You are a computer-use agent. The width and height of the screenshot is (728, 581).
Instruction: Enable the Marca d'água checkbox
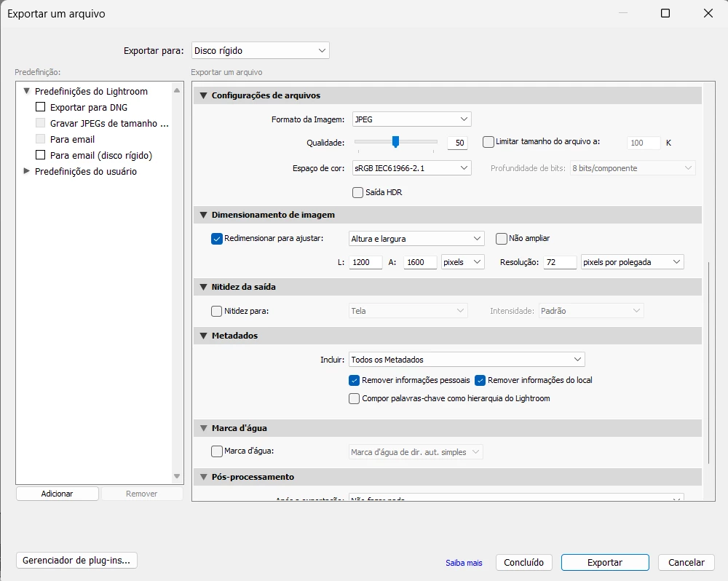click(x=216, y=451)
